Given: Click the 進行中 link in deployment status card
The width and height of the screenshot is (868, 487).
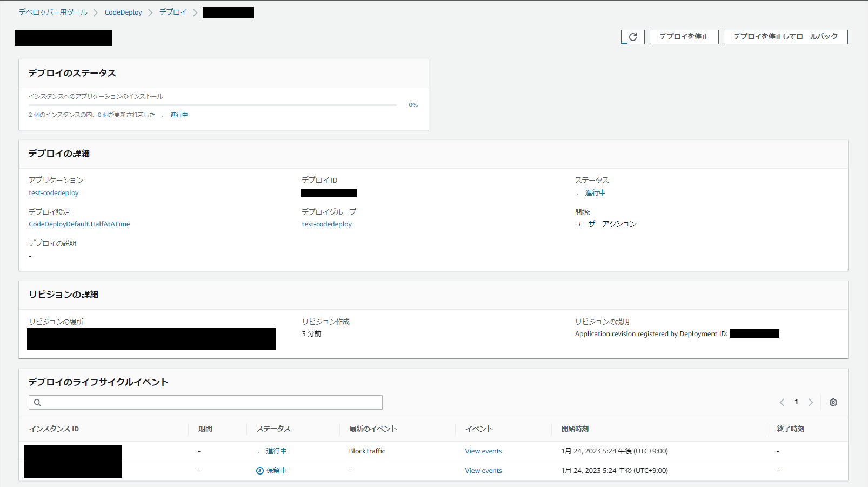Looking at the screenshot, I should click(x=179, y=114).
